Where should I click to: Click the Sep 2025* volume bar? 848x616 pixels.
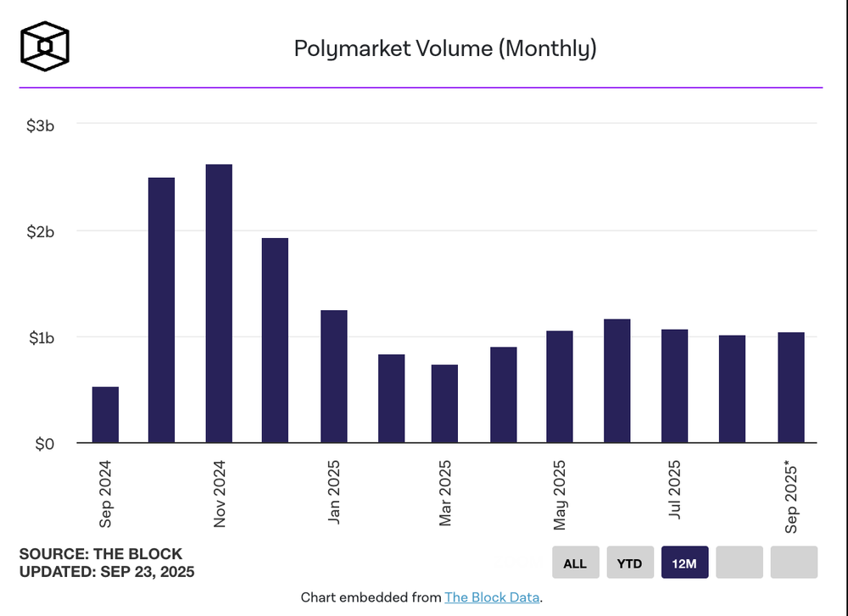pyautogui.click(x=791, y=387)
